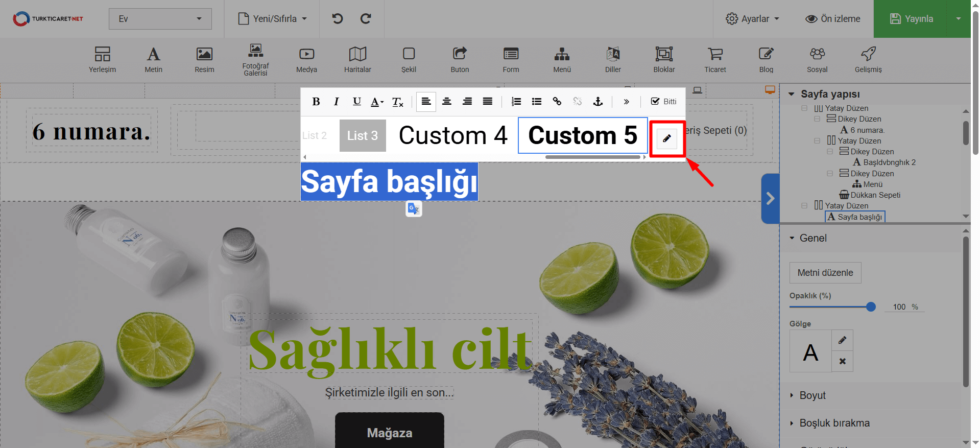Insert a Buton element
The image size is (980, 448).
coord(460,60)
